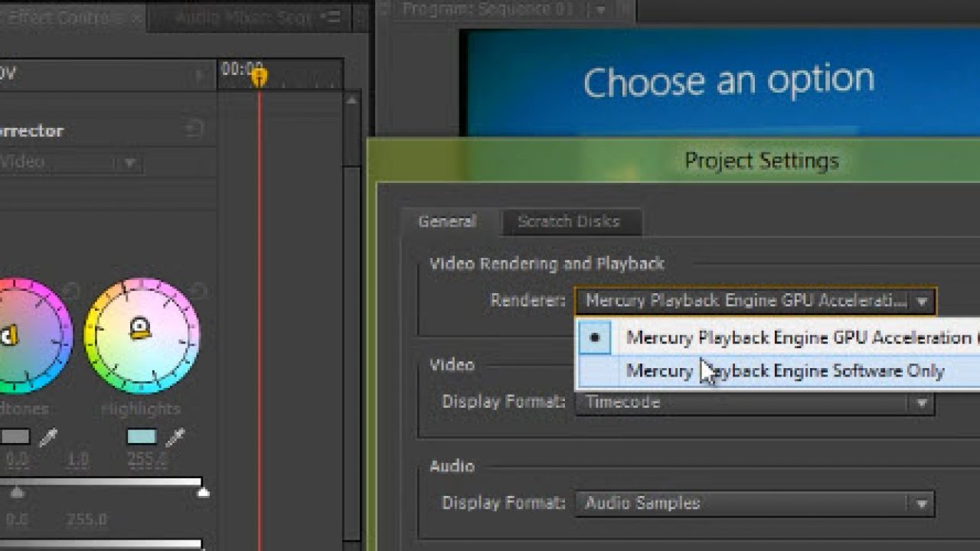Click the 255.0 value below the levels slider

(86, 520)
